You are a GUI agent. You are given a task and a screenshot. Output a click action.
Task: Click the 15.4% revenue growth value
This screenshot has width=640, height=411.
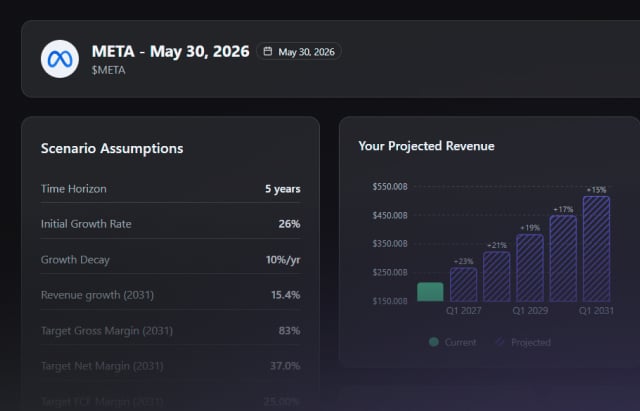285,295
